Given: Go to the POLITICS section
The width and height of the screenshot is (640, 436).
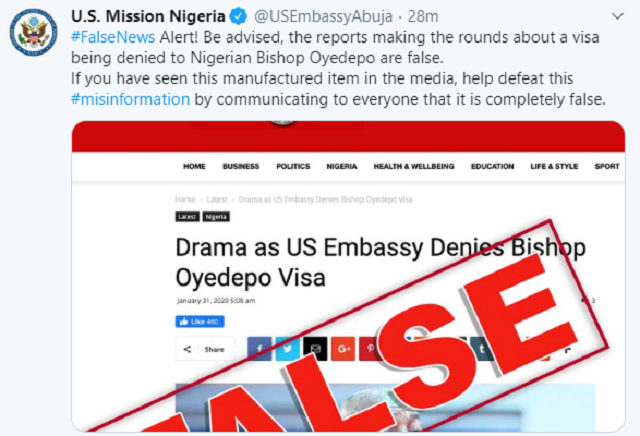Looking at the screenshot, I should click(x=293, y=166).
